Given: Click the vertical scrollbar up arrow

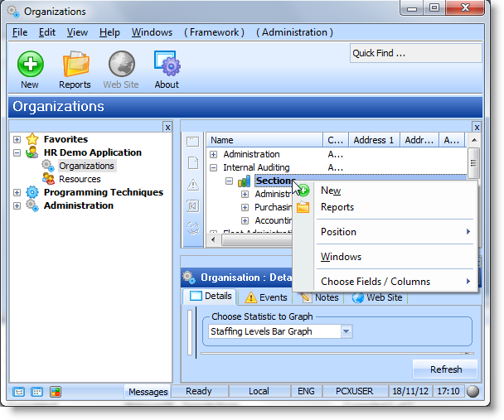Looking at the screenshot, I should point(474,140).
